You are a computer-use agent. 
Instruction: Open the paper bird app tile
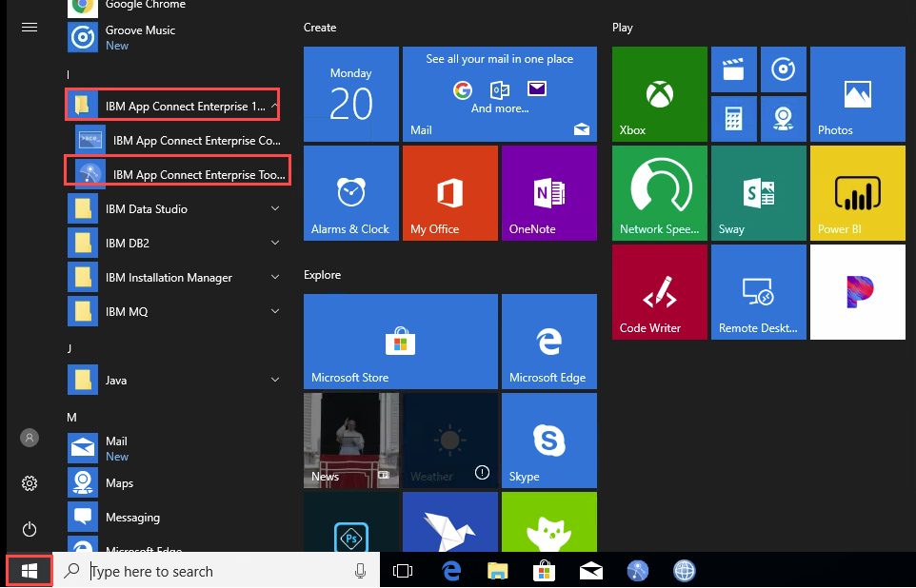click(450, 521)
